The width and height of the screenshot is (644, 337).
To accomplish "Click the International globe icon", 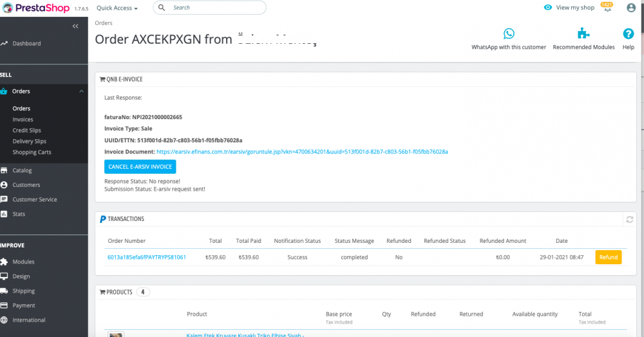I will (x=4, y=320).
